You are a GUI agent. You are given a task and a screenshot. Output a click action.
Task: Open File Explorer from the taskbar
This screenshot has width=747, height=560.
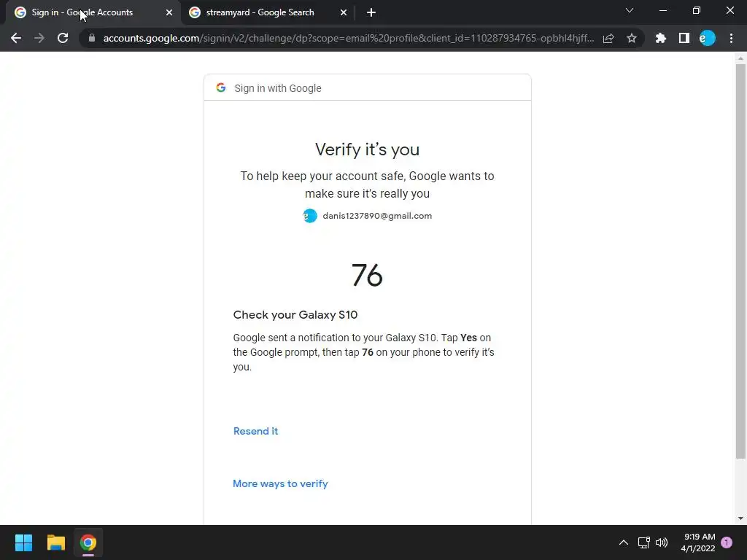55,542
